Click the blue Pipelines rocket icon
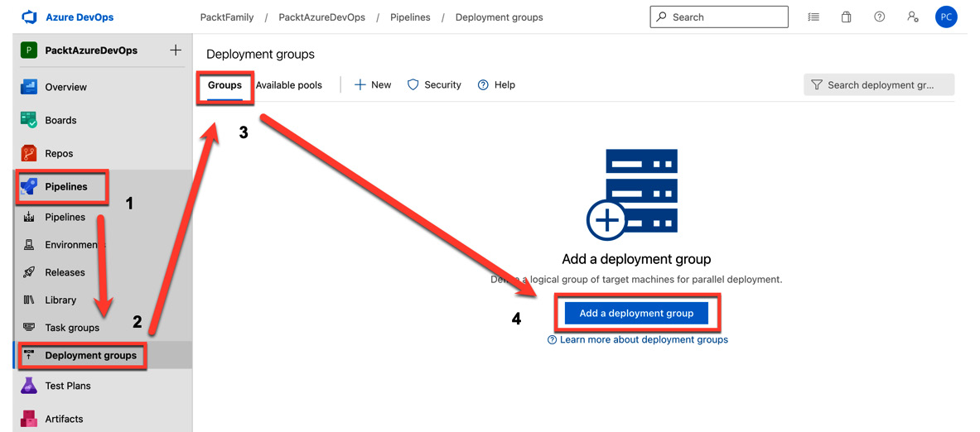This screenshot has height=432, width=980. click(x=29, y=187)
